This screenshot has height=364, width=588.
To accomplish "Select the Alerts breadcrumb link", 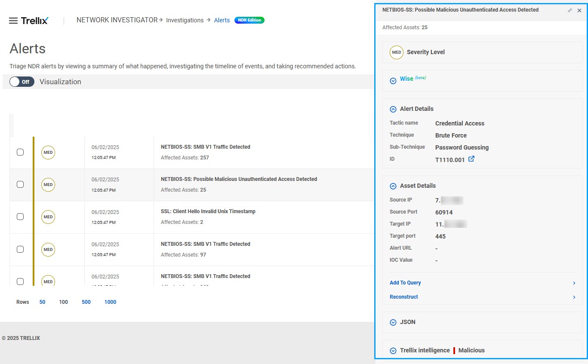I will [222, 20].
